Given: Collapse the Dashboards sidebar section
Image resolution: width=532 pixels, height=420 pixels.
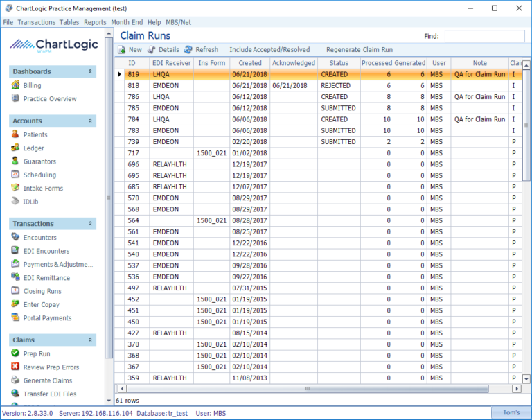Looking at the screenshot, I should click(x=90, y=71).
